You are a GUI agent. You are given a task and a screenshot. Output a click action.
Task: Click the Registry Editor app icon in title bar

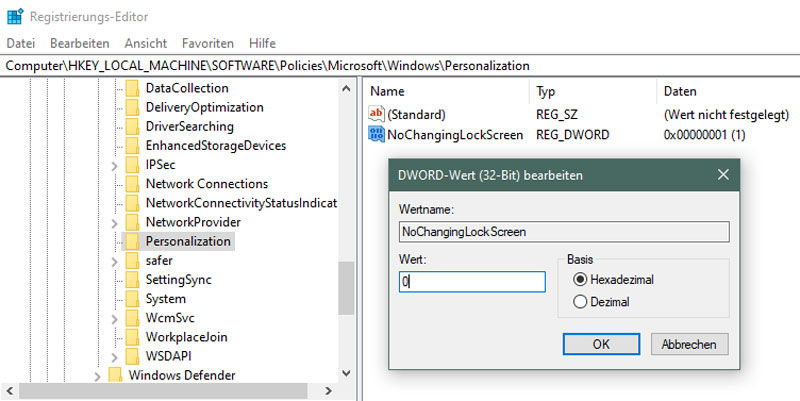pyautogui.click(x=15, y=16)
